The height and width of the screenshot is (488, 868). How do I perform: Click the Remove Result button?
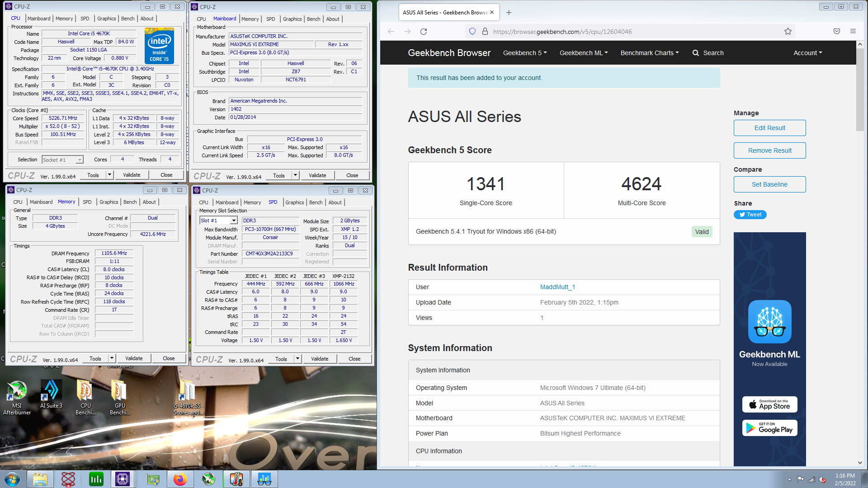(769, 150)
